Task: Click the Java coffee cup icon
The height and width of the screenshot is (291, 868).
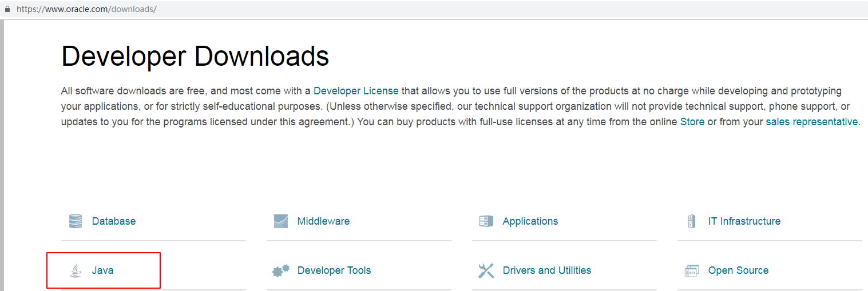Action: tap(76, 270)
